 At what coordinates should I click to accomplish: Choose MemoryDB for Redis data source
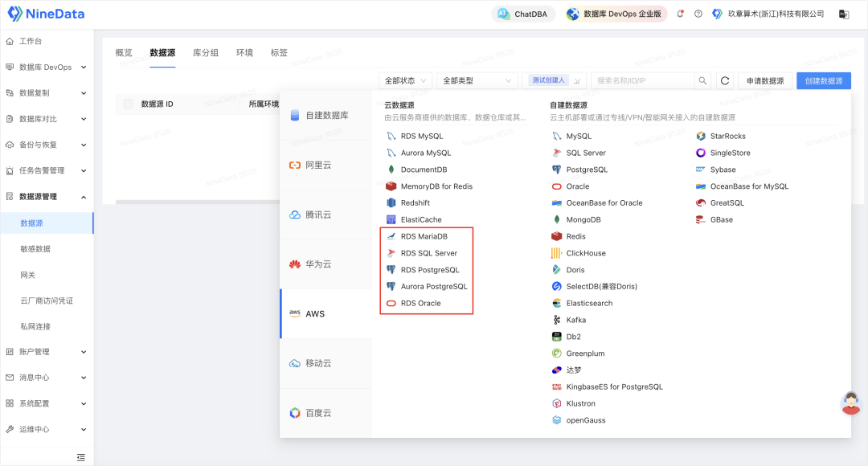429,186
